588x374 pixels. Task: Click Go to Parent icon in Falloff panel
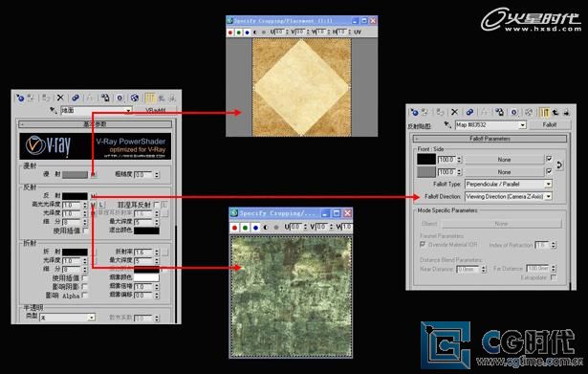tap(555, 112)
